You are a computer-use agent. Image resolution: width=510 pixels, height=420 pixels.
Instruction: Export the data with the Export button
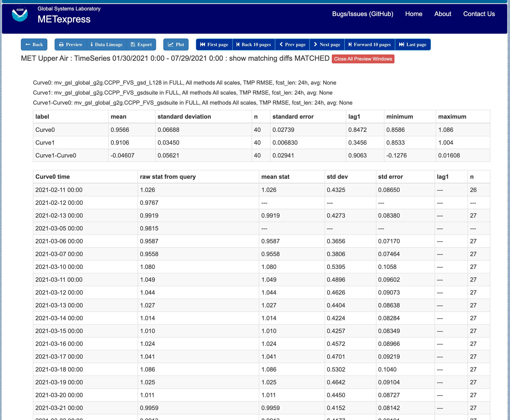[x=141, y=44]
